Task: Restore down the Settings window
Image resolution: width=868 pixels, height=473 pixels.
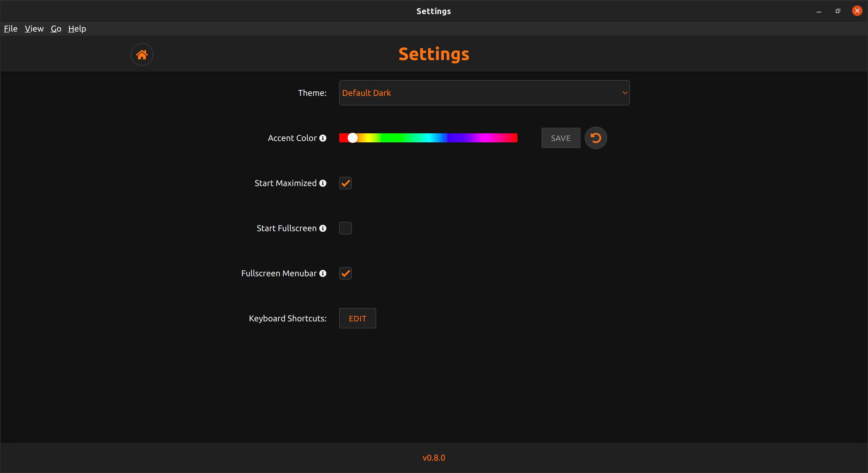Action: click(838, 11)
